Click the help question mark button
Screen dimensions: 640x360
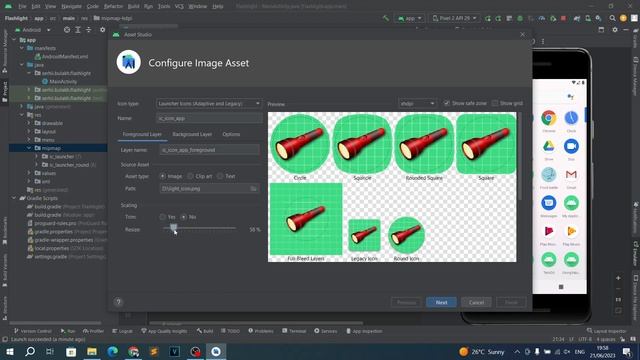point(118,302)
